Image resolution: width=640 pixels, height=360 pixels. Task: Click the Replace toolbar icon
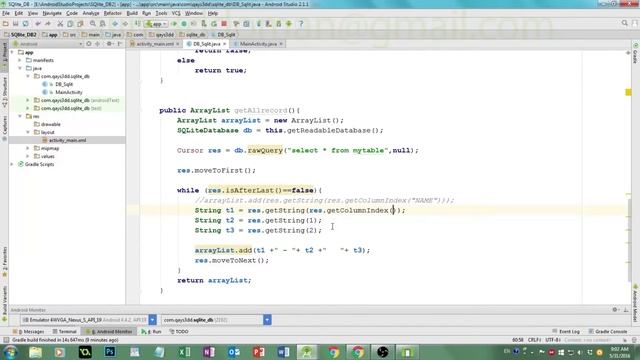pos(103,24)
